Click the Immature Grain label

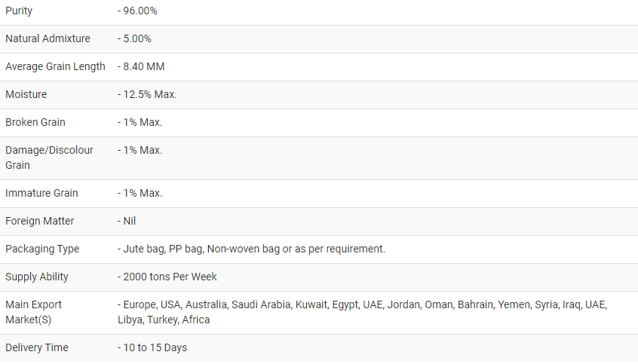[41, 193]
